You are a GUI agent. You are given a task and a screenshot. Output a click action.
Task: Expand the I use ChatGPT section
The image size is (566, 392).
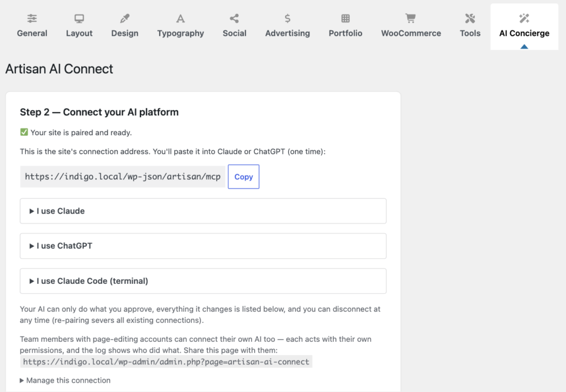coord(203,246)
